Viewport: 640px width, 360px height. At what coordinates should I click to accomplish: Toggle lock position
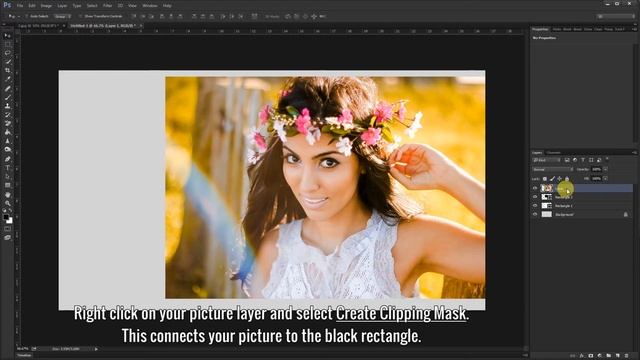[x=560, y=179]
